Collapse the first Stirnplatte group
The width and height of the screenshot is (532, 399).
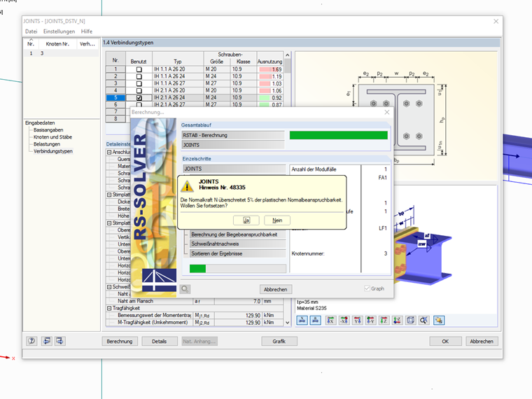109,195
